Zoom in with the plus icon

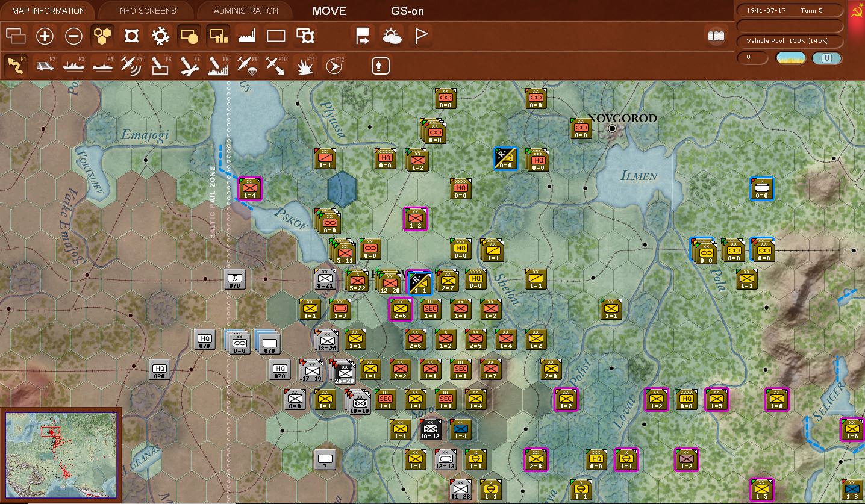[x=45, y=36]
